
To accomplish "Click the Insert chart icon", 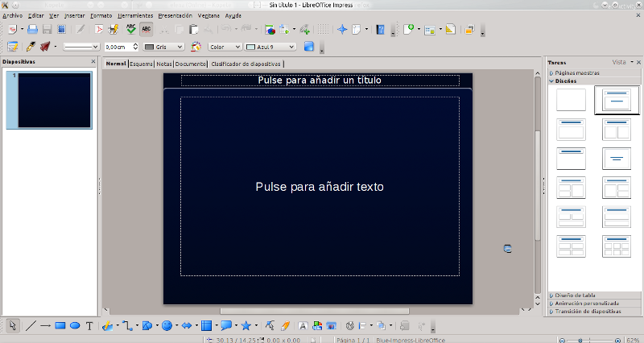I will tap(270, 29).
